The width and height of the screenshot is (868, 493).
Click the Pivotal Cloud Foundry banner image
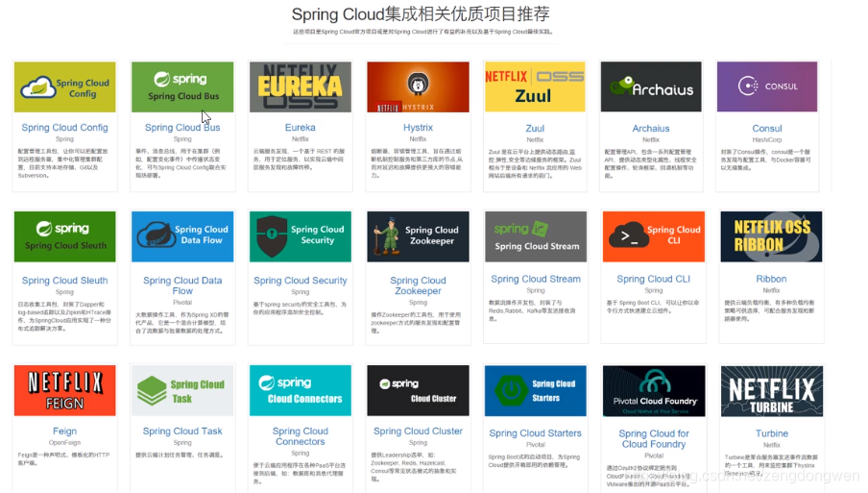(654, 391)
